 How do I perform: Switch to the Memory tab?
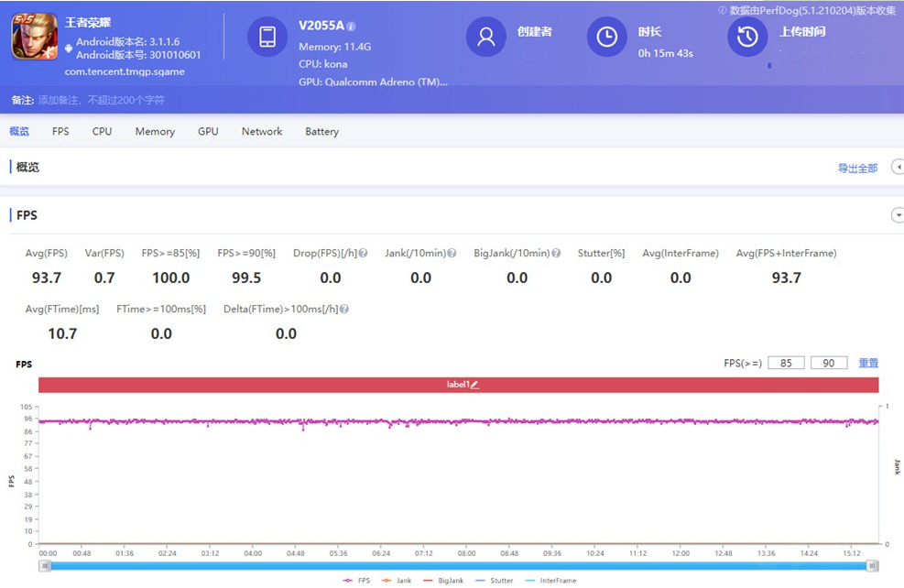[155, 132]
